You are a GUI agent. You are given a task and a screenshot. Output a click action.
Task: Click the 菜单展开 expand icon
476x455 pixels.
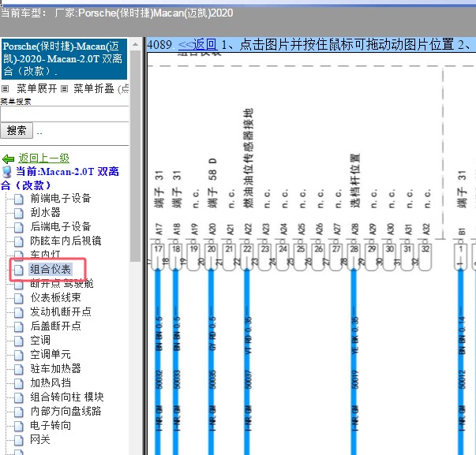pyautogui.click(x=6, y=89)
